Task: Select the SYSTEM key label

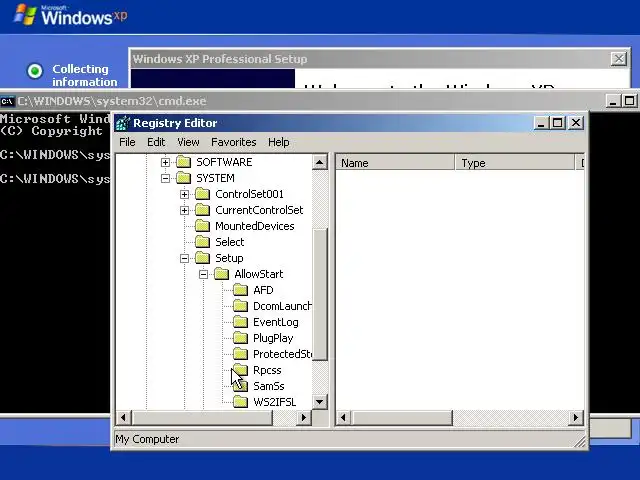Action: tap(215, 178)
